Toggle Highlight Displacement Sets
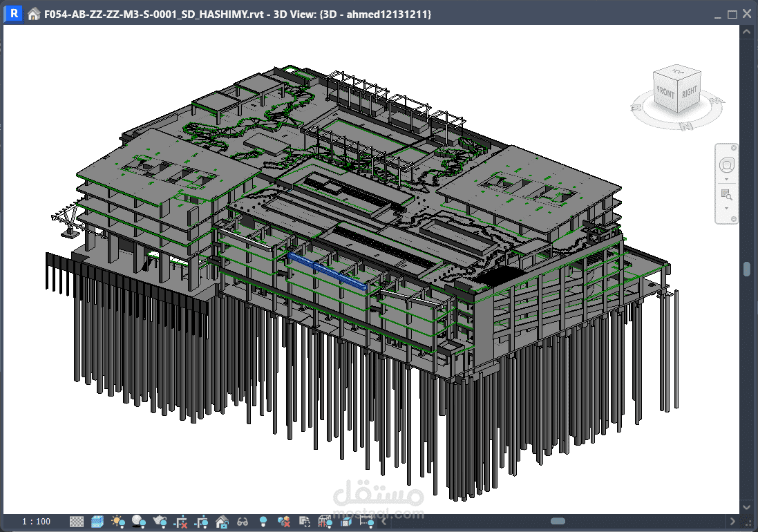Viewport: 758px width, 532px height. coord(346,522)
